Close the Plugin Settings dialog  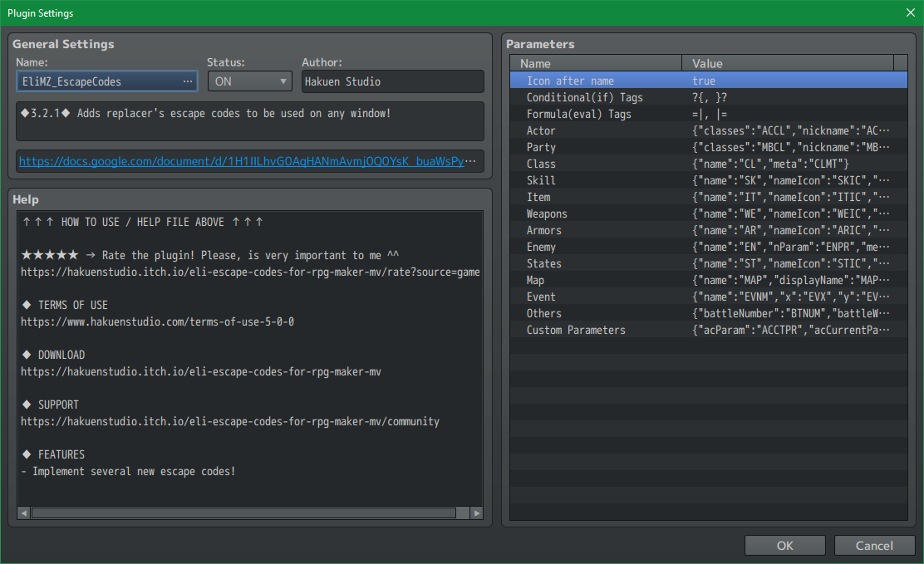pyautogui.click(x=911, y=12)
